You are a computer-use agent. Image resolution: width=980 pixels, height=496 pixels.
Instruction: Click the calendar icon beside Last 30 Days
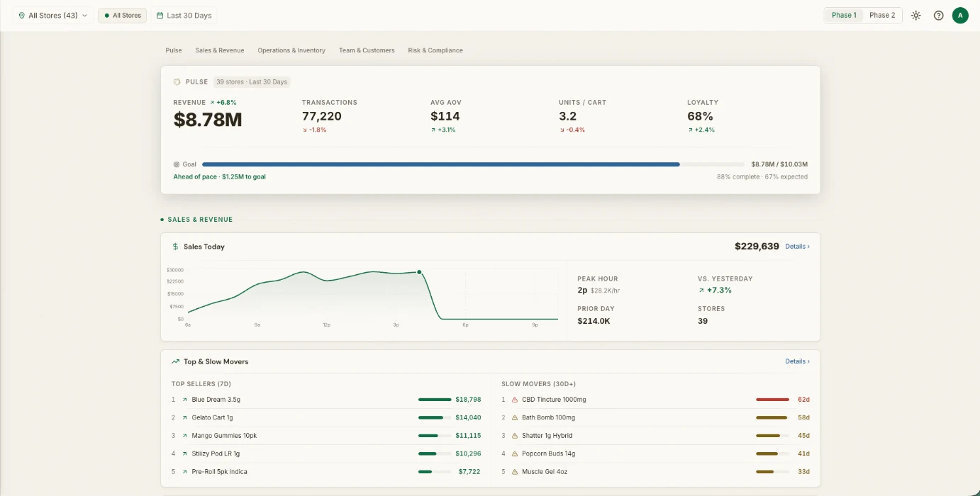point(160,15)
